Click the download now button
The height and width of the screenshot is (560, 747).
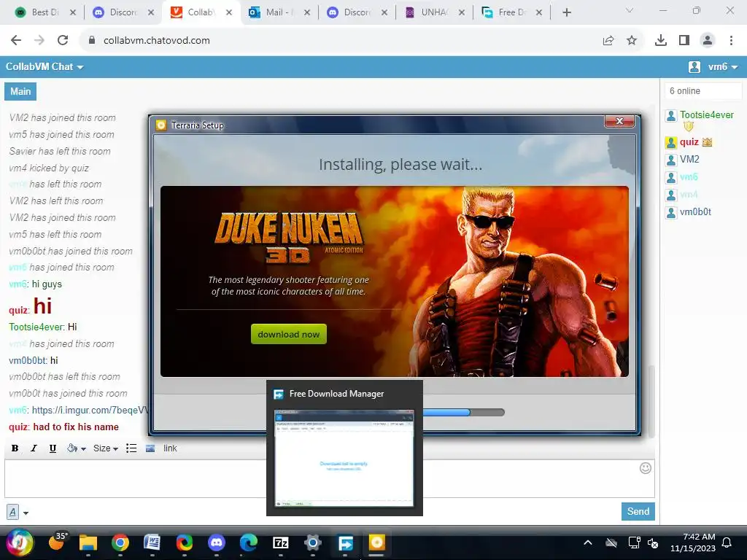point(289,334)
